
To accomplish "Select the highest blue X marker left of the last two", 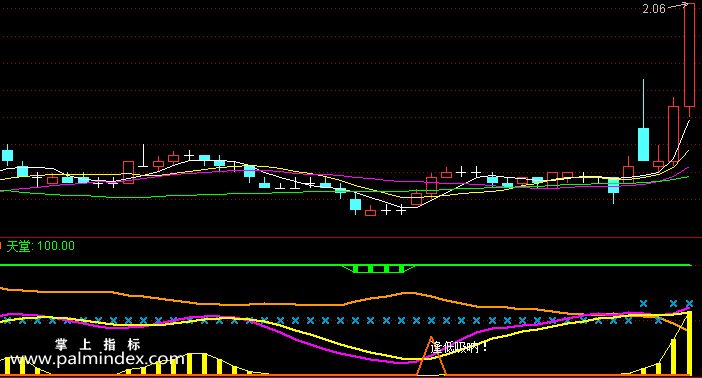I will tap(643, 304).
